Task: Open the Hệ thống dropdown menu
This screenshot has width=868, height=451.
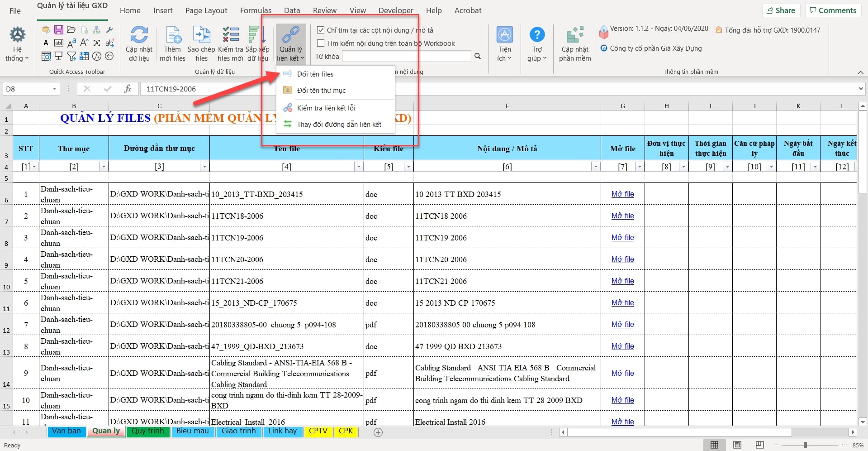Action: coord(17,44)
